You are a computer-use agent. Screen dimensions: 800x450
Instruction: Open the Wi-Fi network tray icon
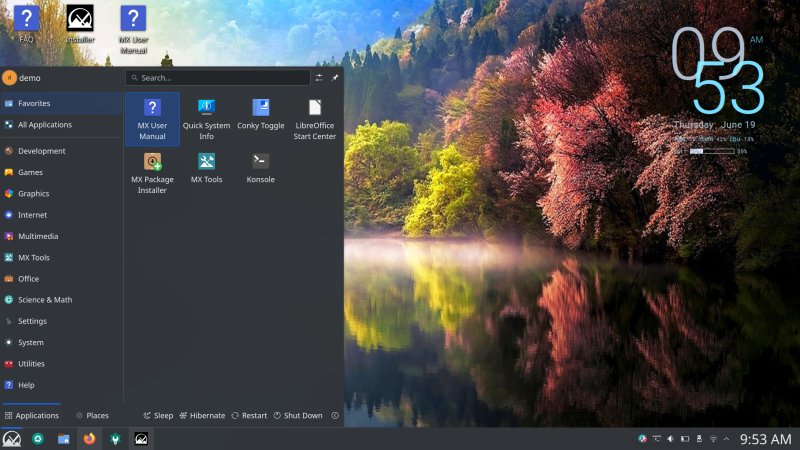click(713, 439)
